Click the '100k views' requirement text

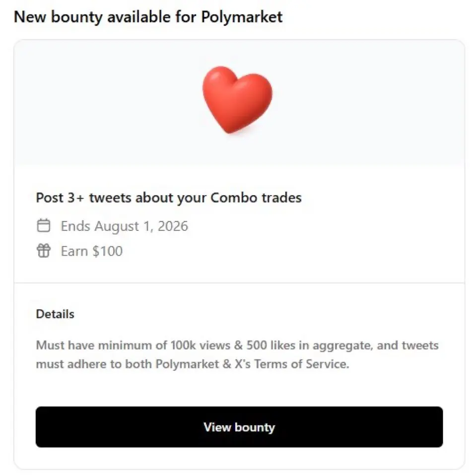[201, 345]
